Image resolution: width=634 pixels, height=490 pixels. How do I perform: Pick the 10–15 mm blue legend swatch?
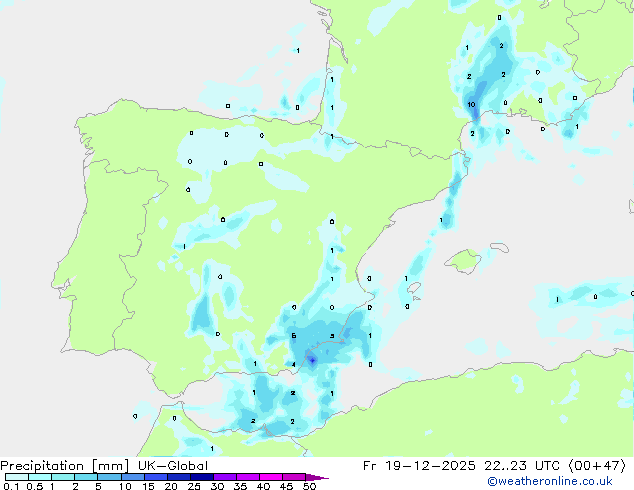(132, 477)
